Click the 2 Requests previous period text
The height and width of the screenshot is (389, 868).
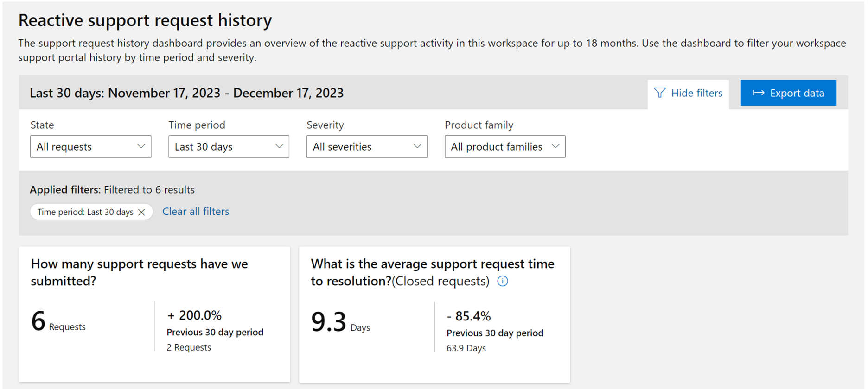[189, 347]
